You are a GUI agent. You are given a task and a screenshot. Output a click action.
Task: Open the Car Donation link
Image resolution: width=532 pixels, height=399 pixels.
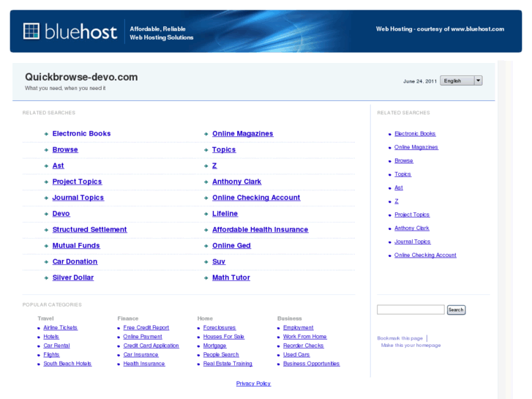75,261
